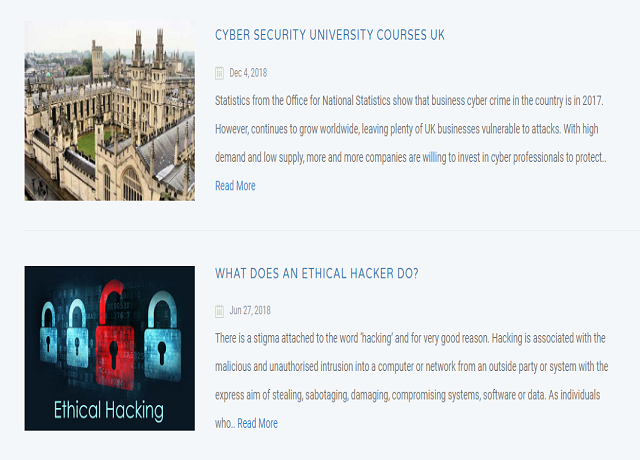
Task: Click the calendar icon beside Jun 27, 2018
Action: 219,311
